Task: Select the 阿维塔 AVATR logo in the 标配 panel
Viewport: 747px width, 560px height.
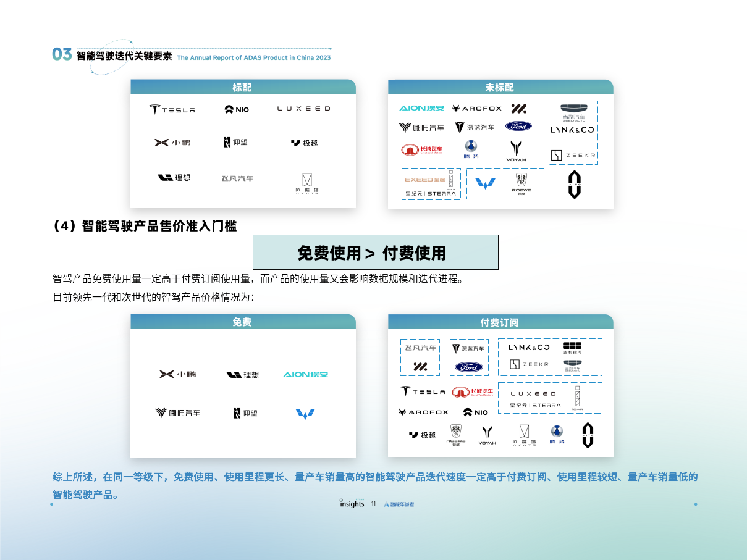Action: pyautogui.click(x=306, y=183)
